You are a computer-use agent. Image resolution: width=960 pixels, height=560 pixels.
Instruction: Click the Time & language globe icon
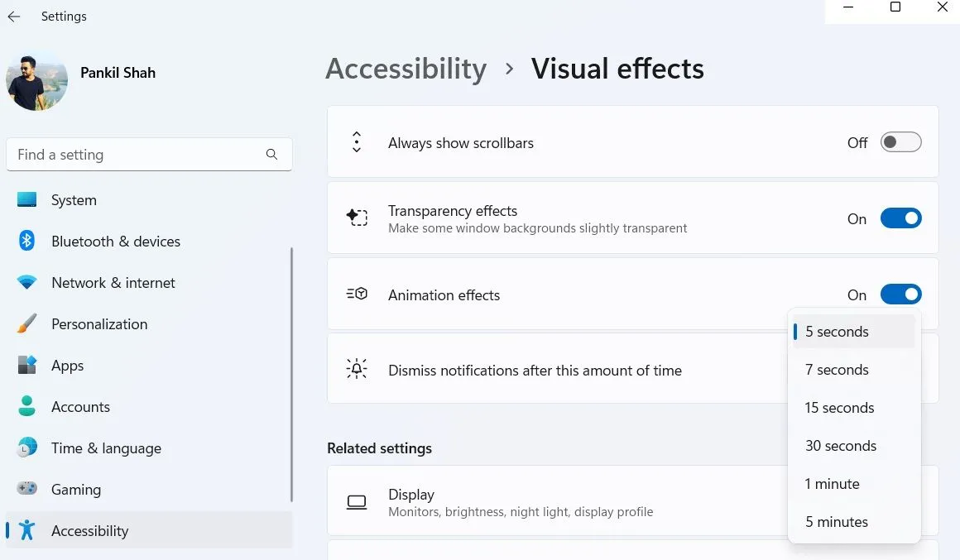click(27, 448)
